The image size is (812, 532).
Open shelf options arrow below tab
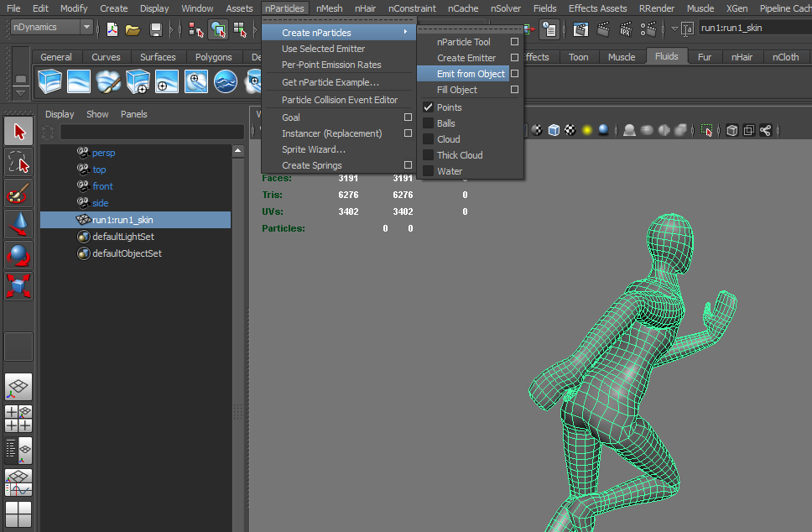pyautogui.click(x=20, y=93)
